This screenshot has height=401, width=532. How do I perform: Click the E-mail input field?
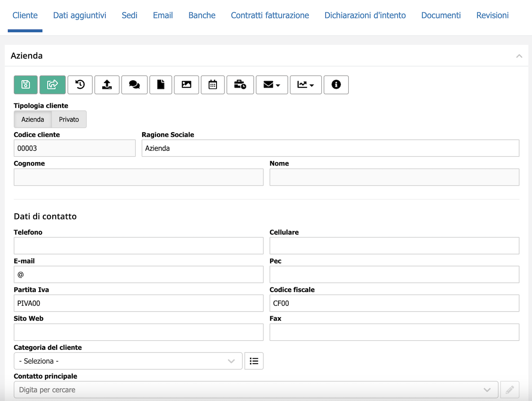[138, 275]
